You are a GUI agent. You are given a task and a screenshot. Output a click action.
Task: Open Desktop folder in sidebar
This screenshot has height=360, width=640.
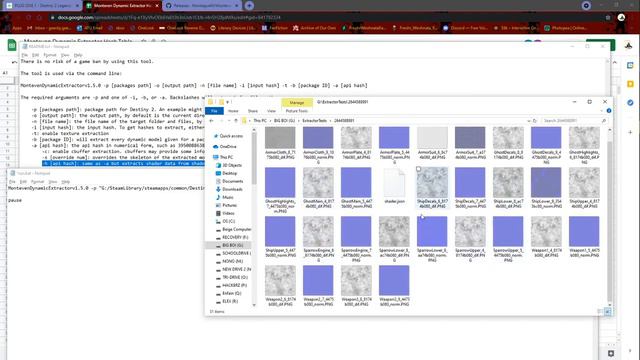click(x=229, y=173)
